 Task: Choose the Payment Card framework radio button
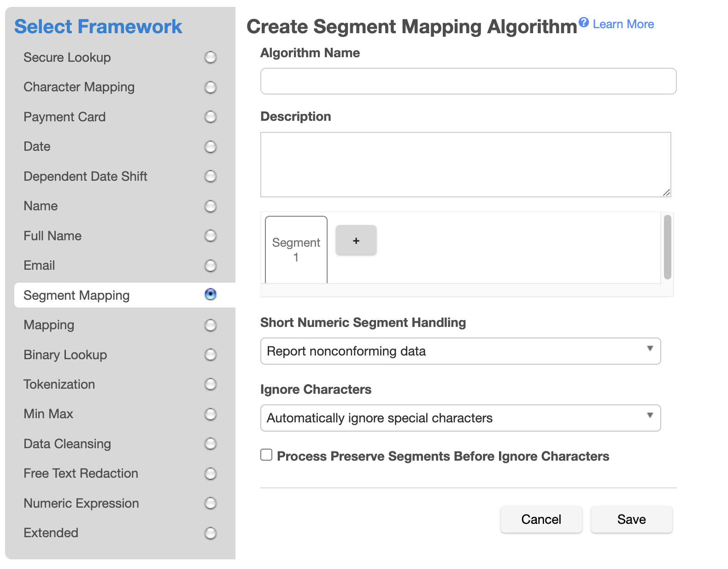click(210, 117)
